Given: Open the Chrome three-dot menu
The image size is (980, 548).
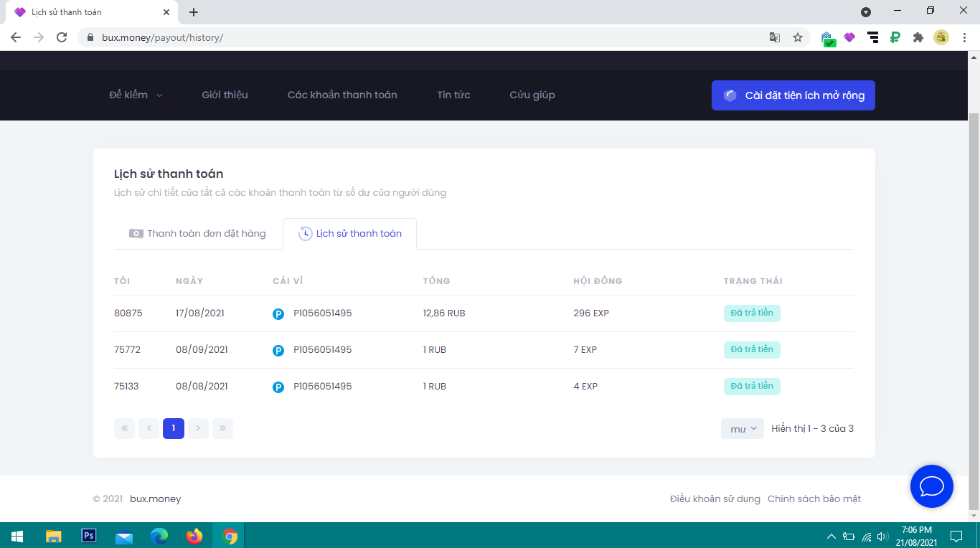Looking at the screenshot, I should click(964, 37).
